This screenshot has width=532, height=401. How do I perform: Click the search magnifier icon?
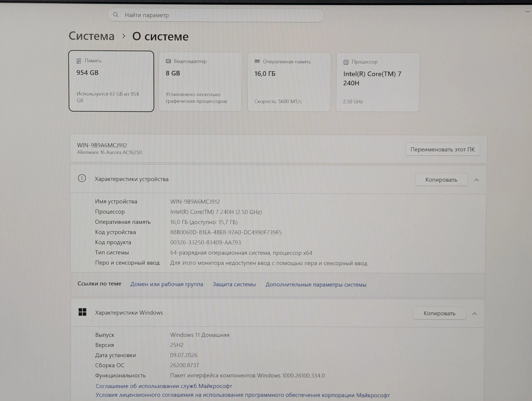pyautogui.click(x=116, y=15)
